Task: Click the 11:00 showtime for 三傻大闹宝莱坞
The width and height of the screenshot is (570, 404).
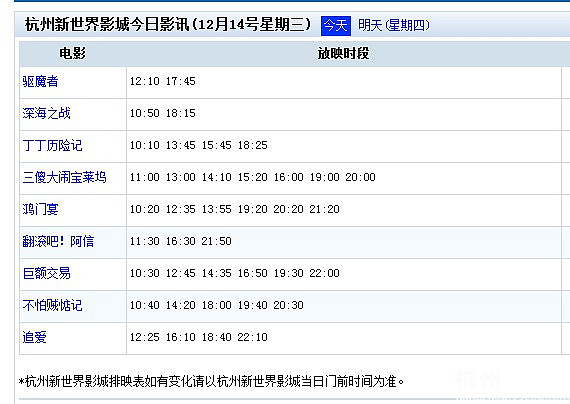Action: pos(145,177)
